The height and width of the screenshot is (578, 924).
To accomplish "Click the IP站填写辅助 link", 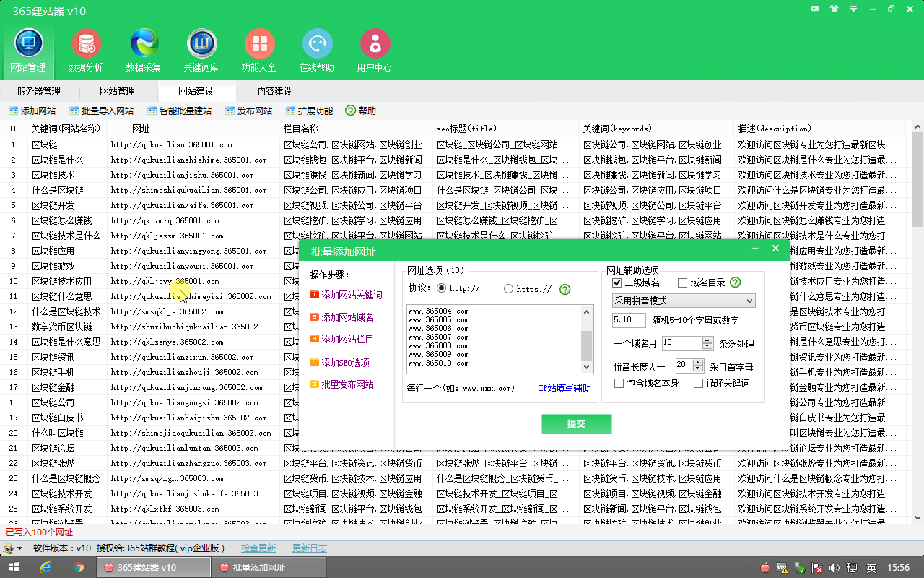I will tap(565, 388).
